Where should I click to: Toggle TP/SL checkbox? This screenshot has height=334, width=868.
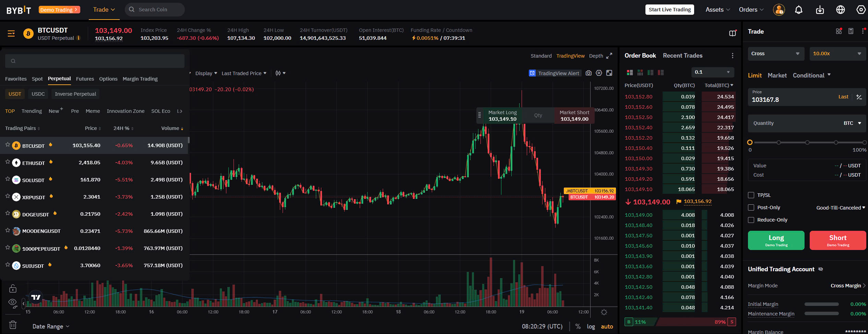(751, 195)
